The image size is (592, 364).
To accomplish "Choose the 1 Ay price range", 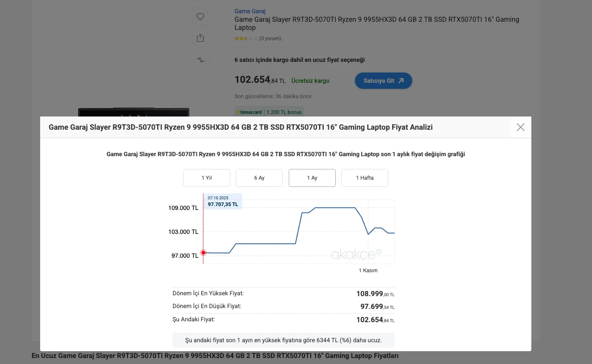I will (312, 178).
